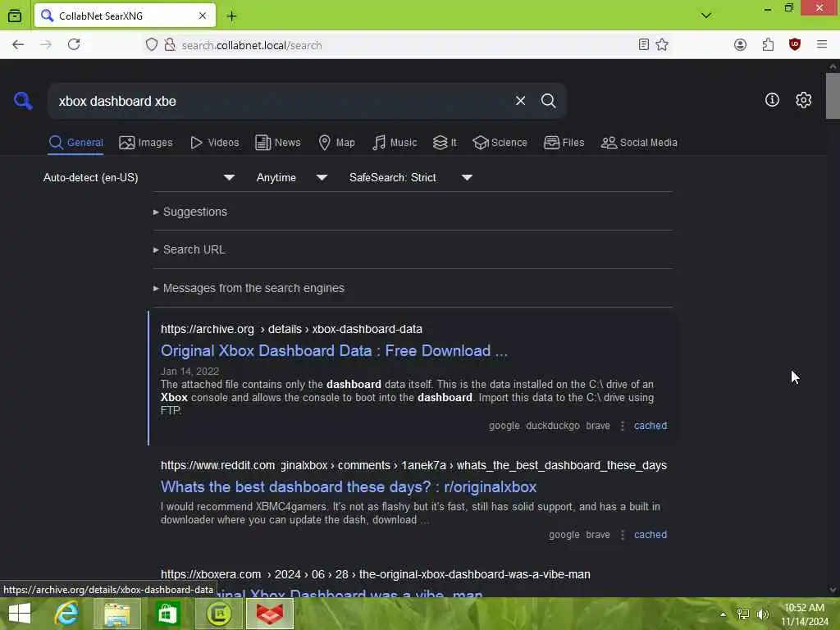Open the uBlock Origin extension icon
This screenshot has width=840, height=630.
(x=794, y=45)
